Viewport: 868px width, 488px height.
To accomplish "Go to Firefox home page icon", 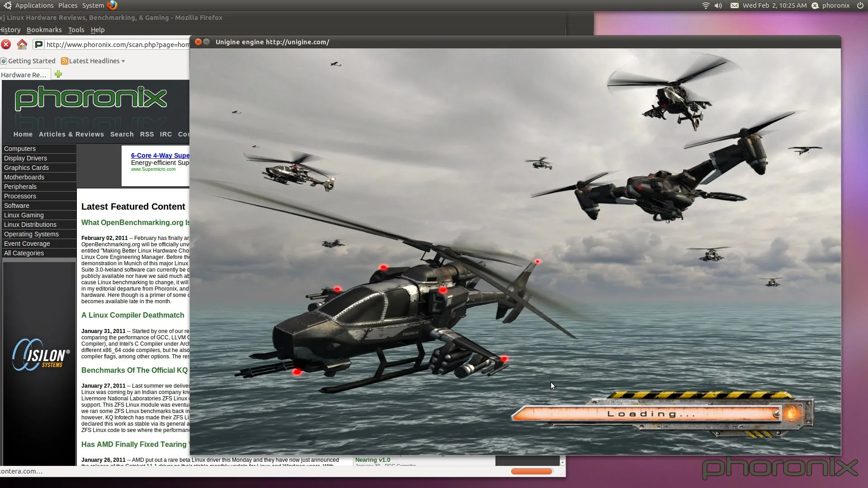I will (22, 44).
